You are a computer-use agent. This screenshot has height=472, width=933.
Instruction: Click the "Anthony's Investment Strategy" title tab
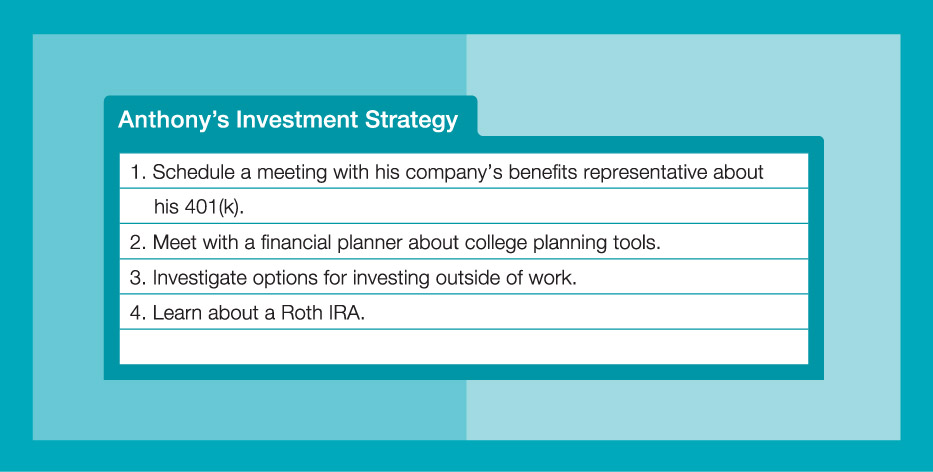(x=289, y=120)
